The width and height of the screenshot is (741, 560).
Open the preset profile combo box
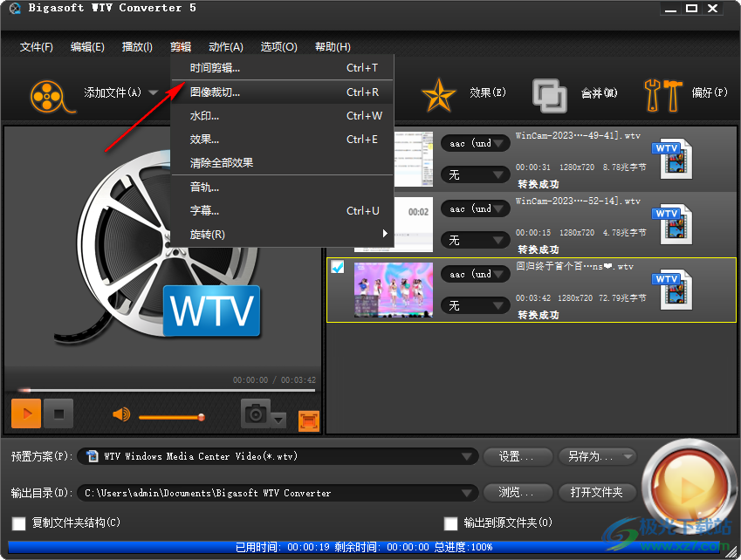click(278, 456)
